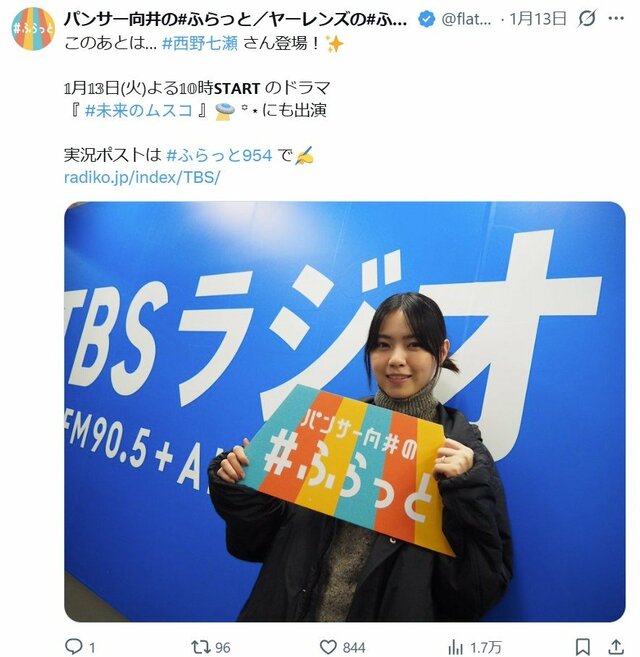Image resolution: width=640 pixels, height=657 pixels.
Task: Open the @flat... username handle
Action: (x=466, y=19)
